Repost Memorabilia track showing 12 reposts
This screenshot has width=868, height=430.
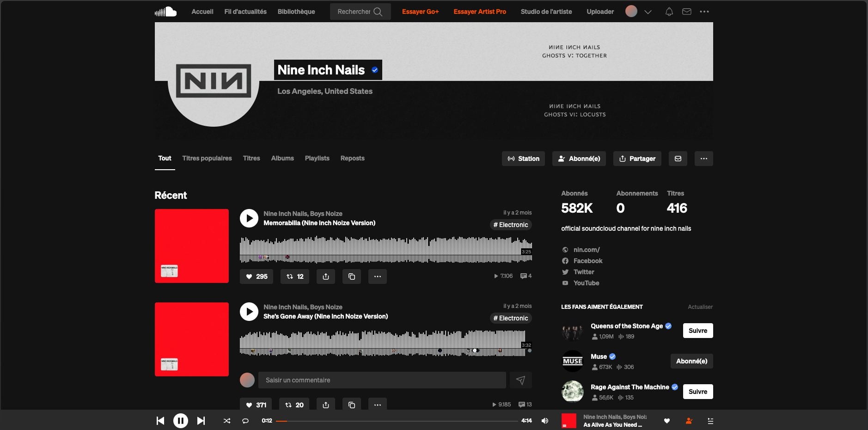(x=295, y=276)
